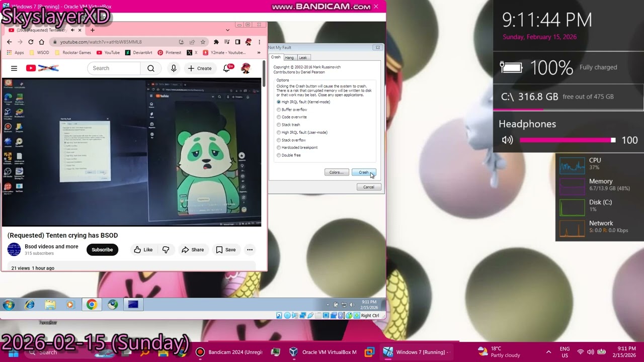Click the Crash button
The width and height of the screenshot is (644, 362).
click(363, 172)
